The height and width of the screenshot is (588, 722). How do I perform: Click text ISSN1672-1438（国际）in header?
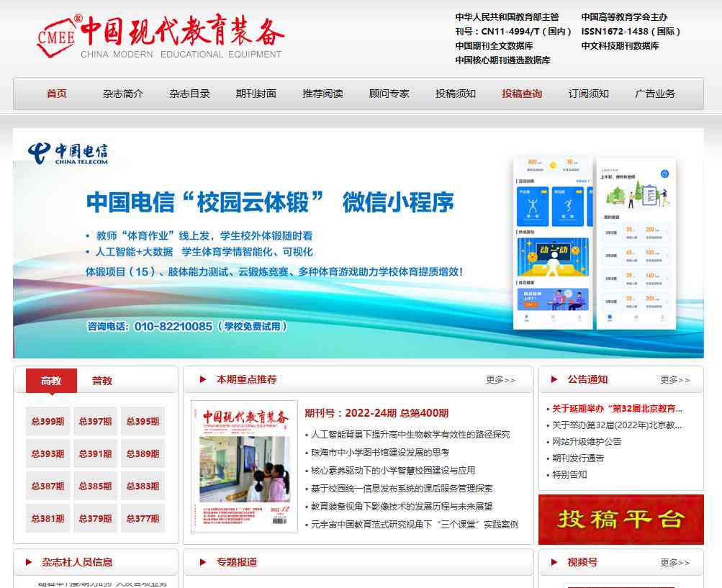tap(631, 32)
